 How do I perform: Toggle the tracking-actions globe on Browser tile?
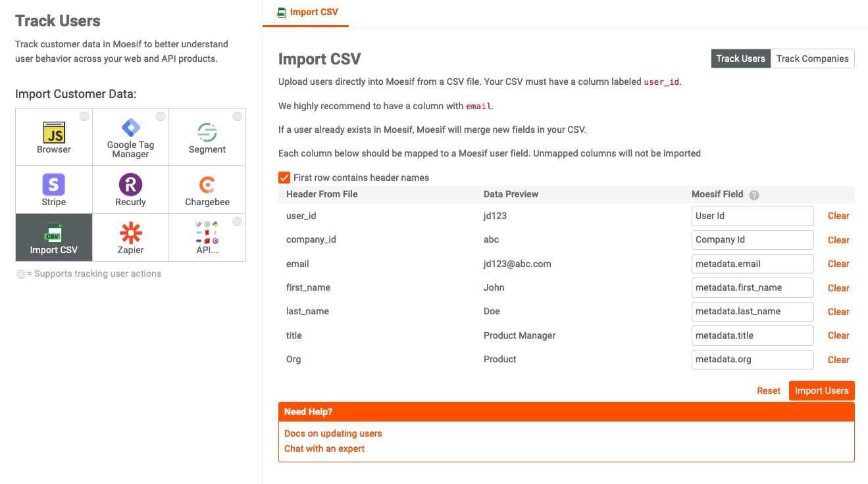(84, 116)
